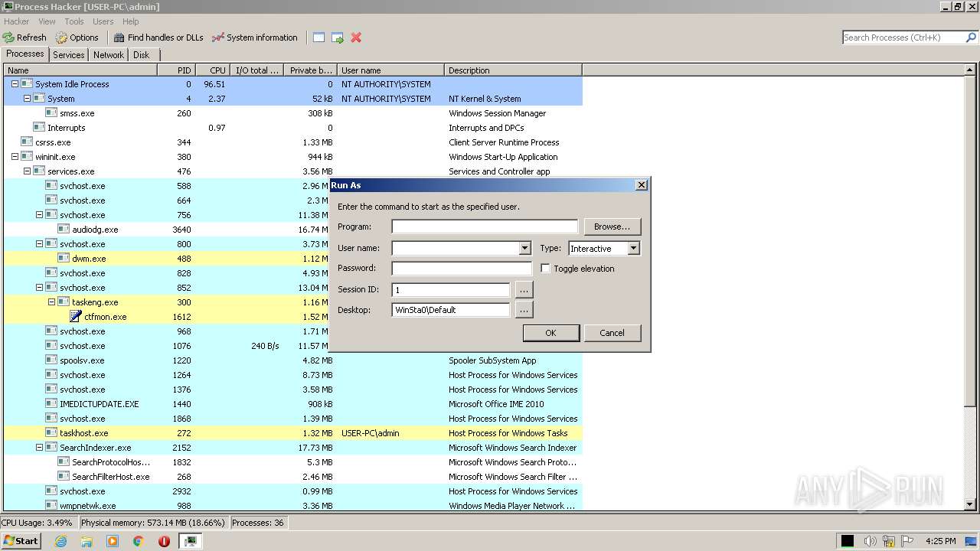
Task: Collapse the SearchIndexer.exe tree node
Action: [39, 447]
